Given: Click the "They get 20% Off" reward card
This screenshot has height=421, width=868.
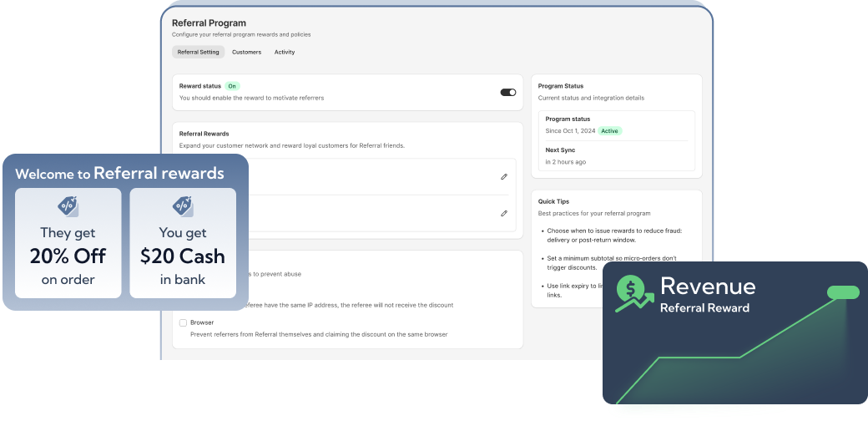Looking at the screenshot, I should 68,243.
